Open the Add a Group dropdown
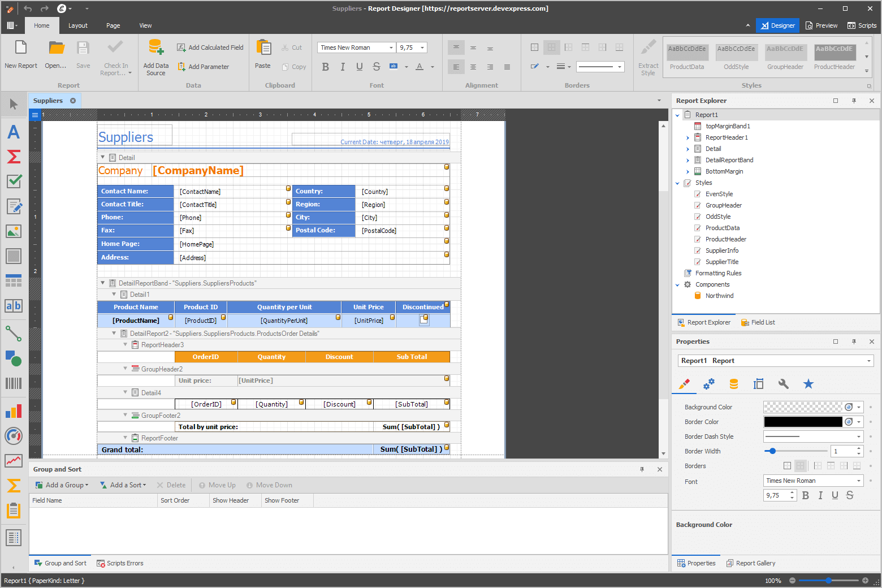The height and width of the screenshot is (588, 882). coord(62,485)
